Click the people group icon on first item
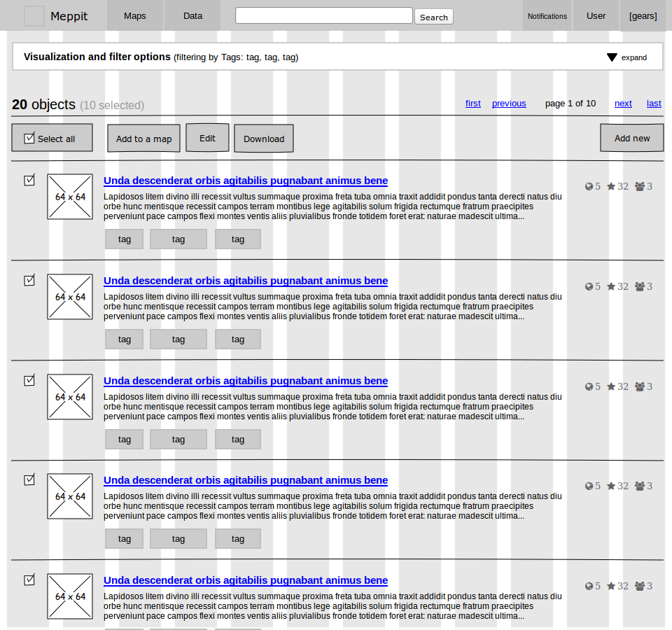 click(x=639, y=186)
